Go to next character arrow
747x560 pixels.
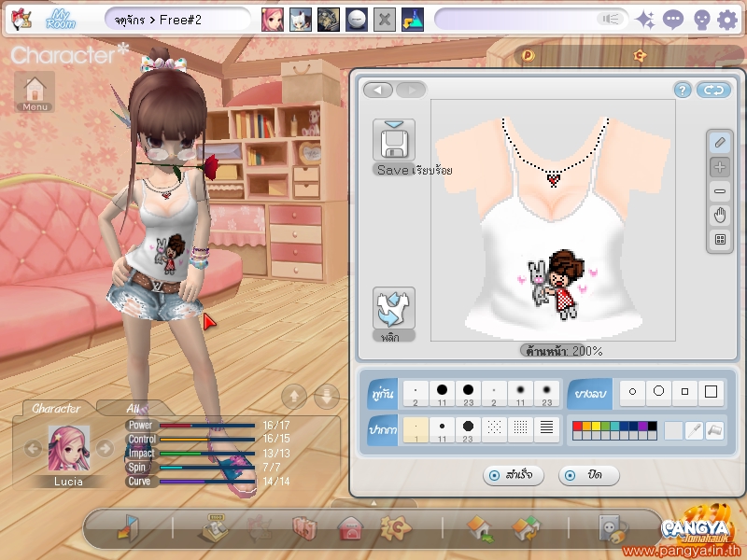click(105, 448)
